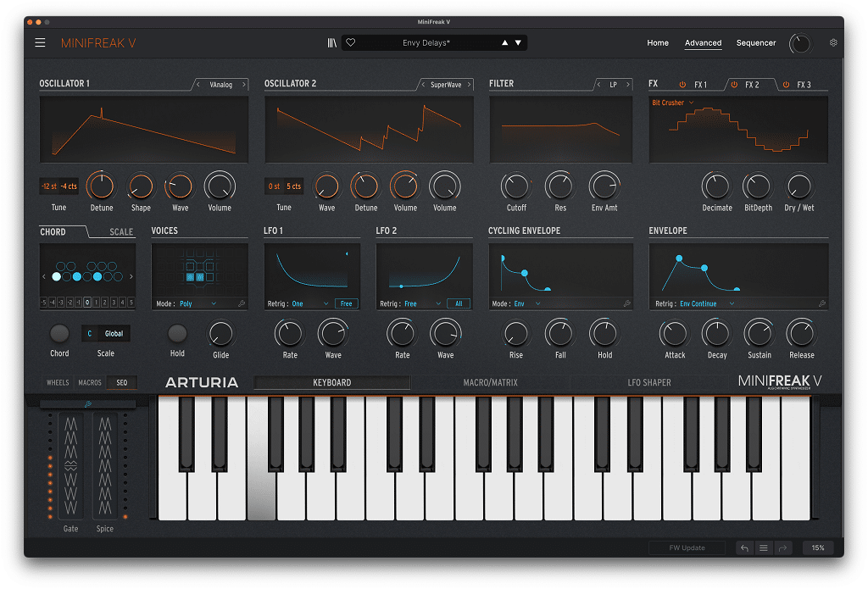
Task: Open Gate/Spice strip wrench icon
Action: point(87,404)
